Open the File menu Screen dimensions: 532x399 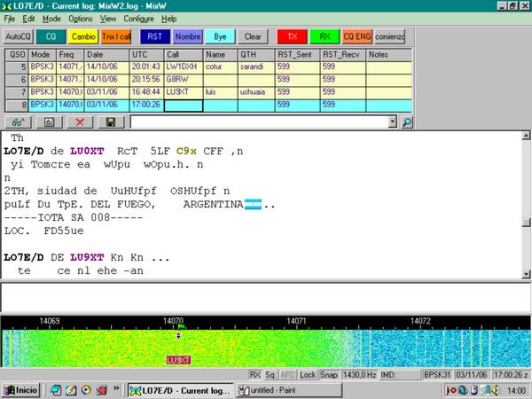point(9,19)
